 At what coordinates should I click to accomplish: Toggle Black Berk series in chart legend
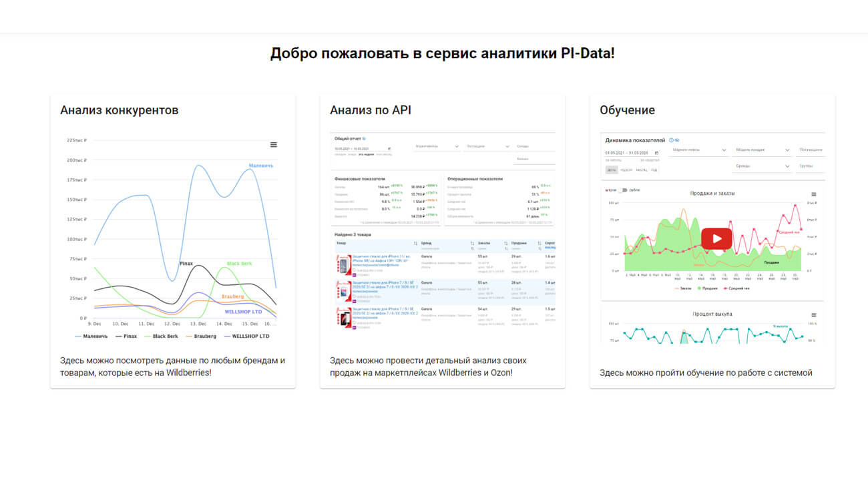point(161,336)
